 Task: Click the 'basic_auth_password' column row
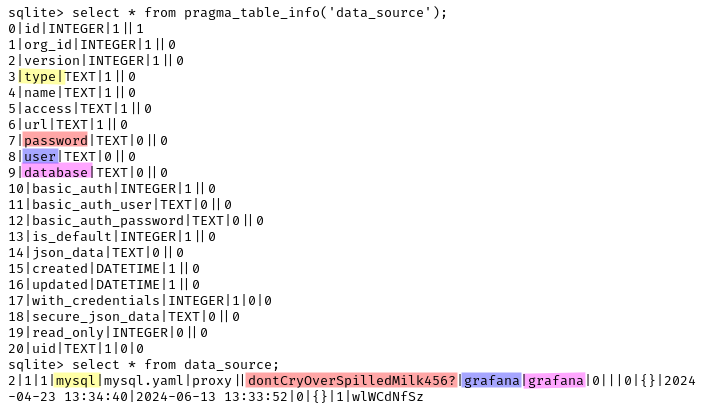(x=135, y=221)
